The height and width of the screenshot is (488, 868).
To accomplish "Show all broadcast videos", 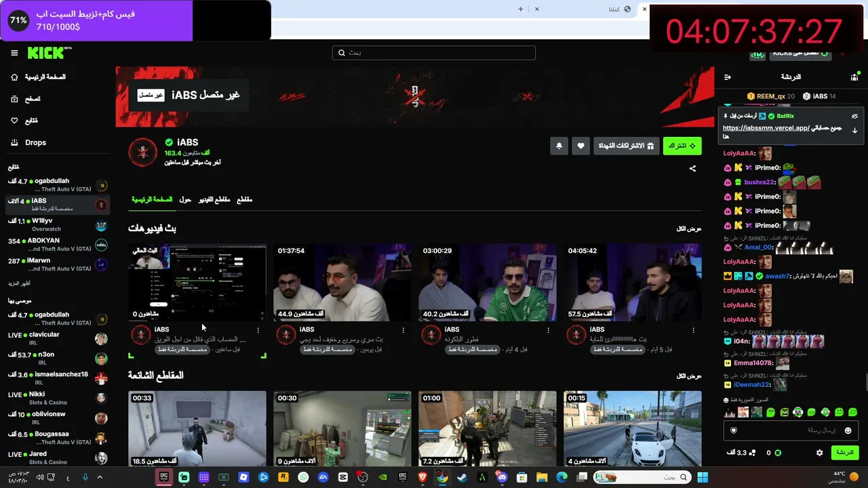I will 689,229.
